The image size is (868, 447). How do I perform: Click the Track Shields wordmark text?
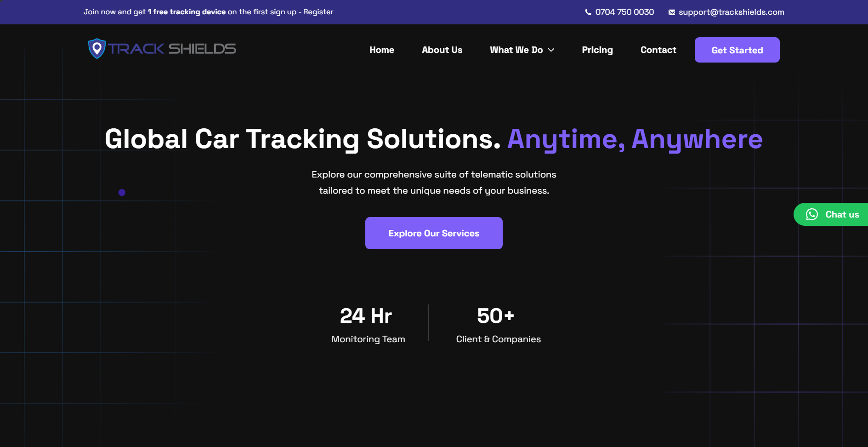(171, 48)
